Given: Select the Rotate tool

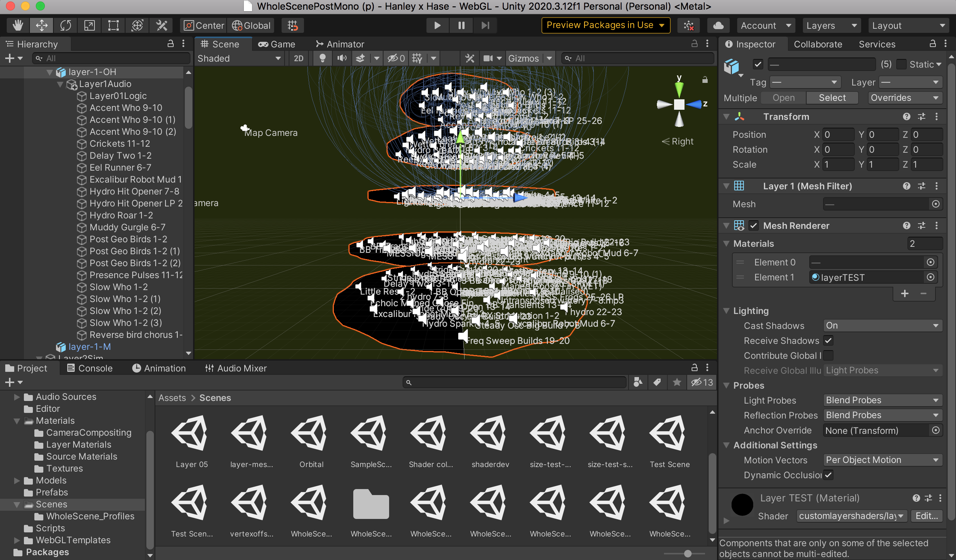Looking at the screenshot, I should click(x=66, y=25).
